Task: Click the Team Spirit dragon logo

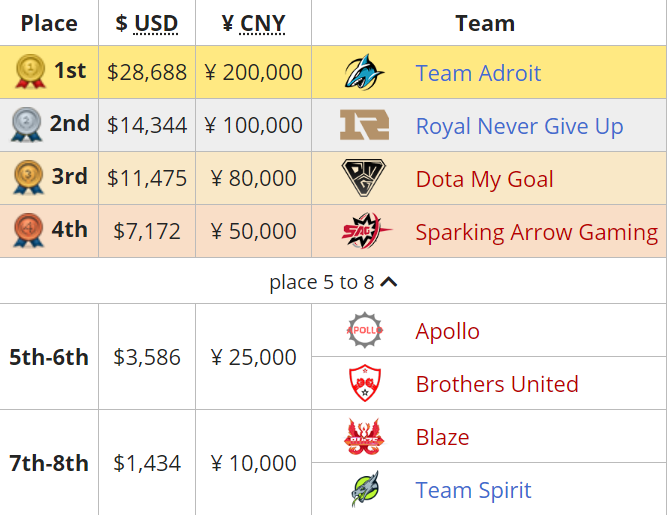Action: (365, 489)
